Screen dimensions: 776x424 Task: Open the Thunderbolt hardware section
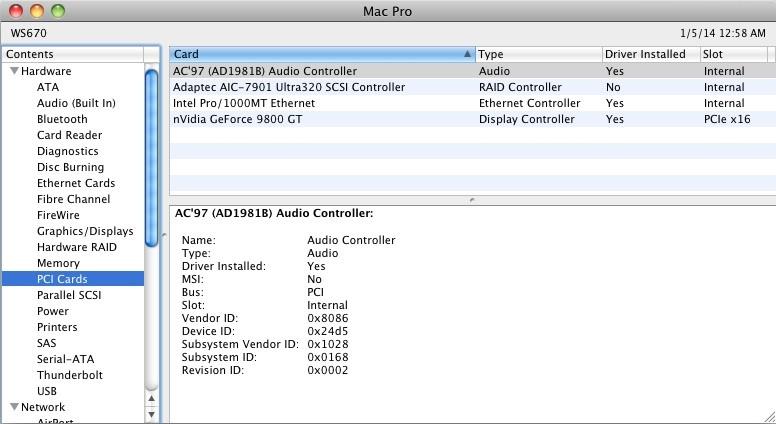point(70,375)
